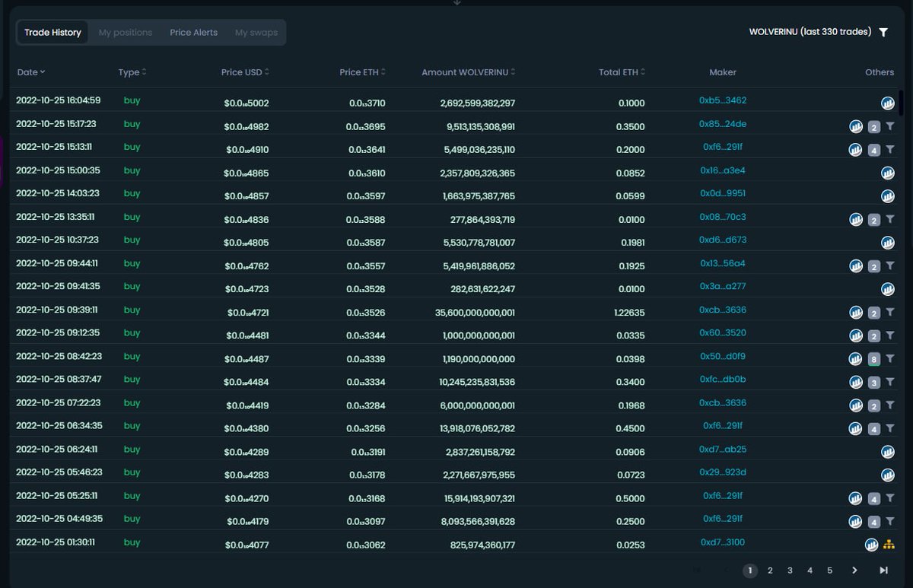Open maker address 0x29...923d
The width and height of the screenshot is (913, 588).
coord(723,472)
